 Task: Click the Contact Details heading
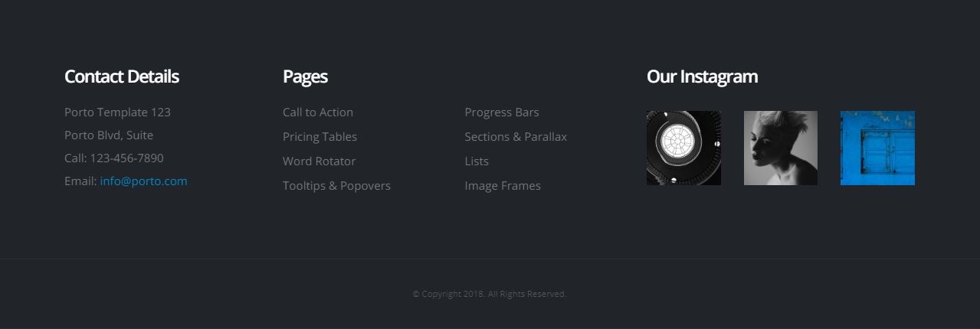click(122, 77)
